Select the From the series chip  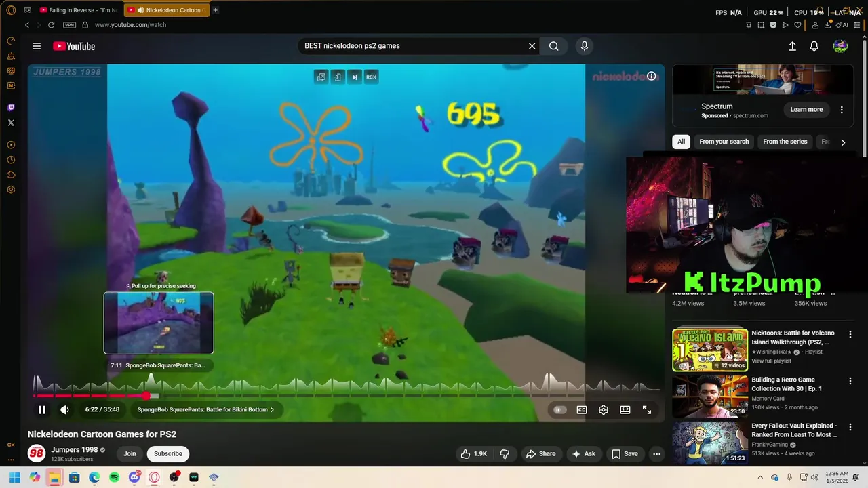pyautogui.click(x=785, y=142)
